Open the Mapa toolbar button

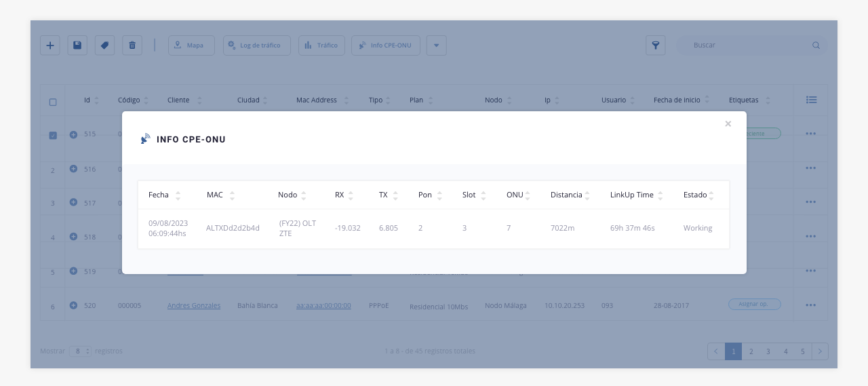click(191, 45)
